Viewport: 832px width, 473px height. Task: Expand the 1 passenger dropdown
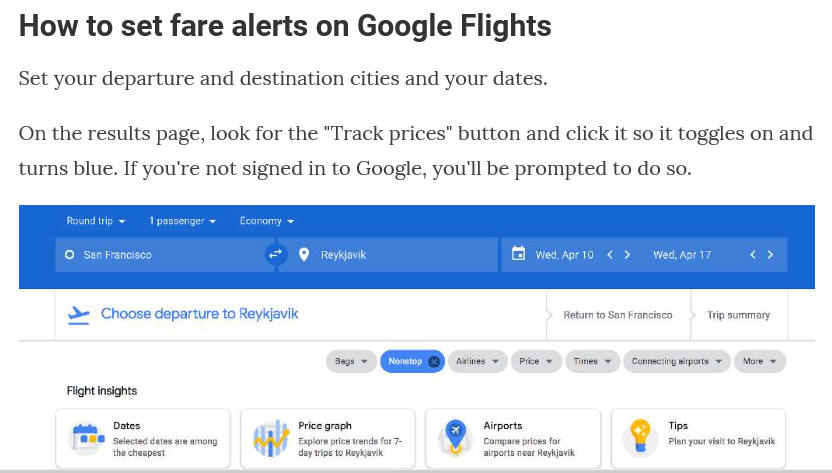tap(183, 221)
